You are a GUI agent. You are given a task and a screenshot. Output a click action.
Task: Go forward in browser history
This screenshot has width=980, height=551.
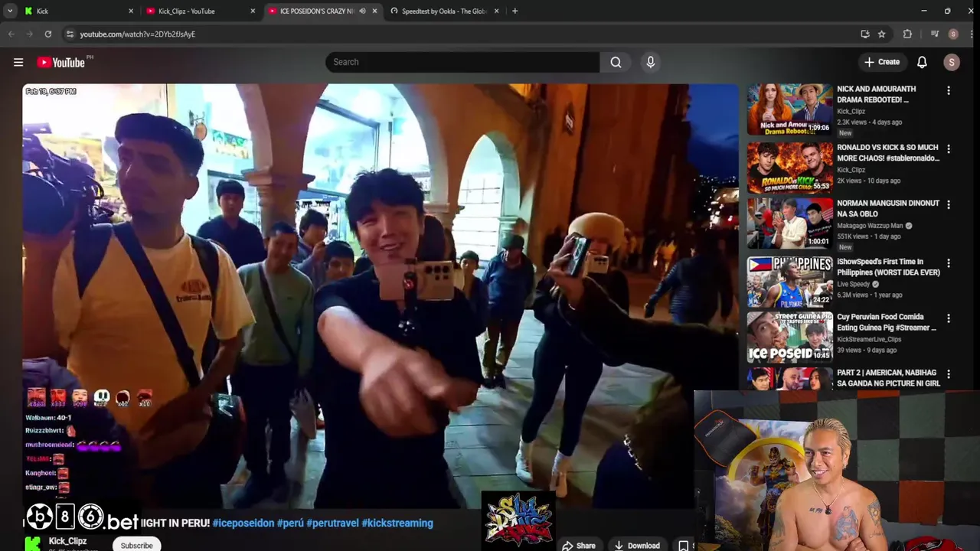click(x=29, y=34)
